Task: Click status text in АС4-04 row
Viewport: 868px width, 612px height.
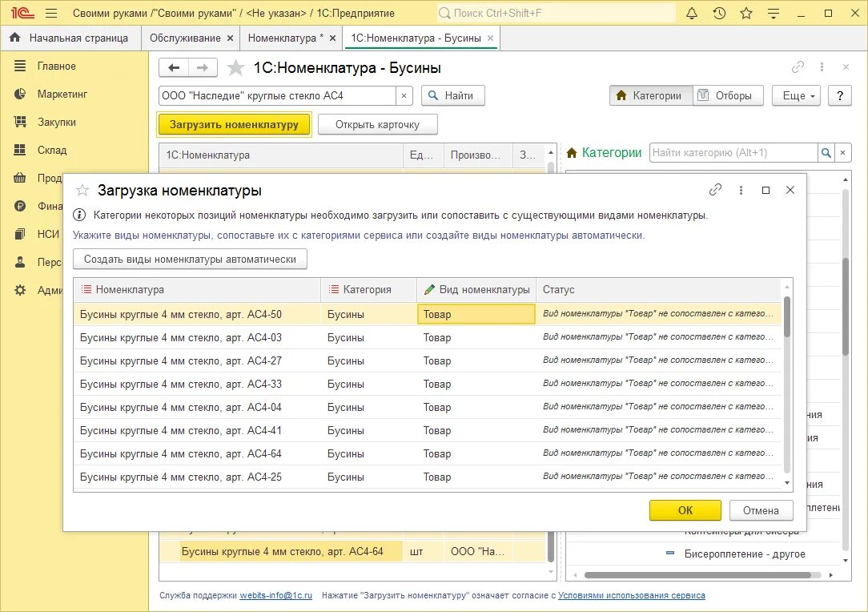Action: pyautogui.click(x=657, y=406)
